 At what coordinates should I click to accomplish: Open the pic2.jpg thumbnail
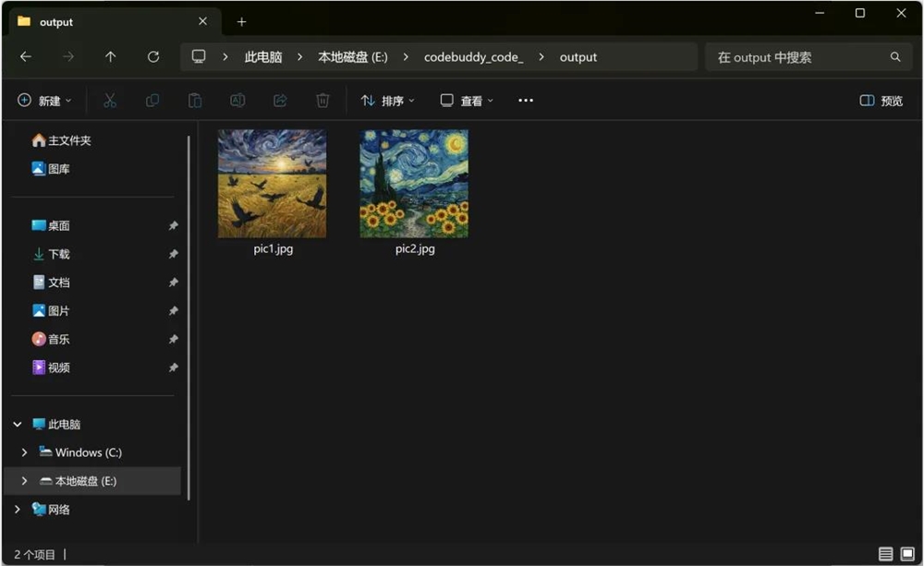click(413, 183)
